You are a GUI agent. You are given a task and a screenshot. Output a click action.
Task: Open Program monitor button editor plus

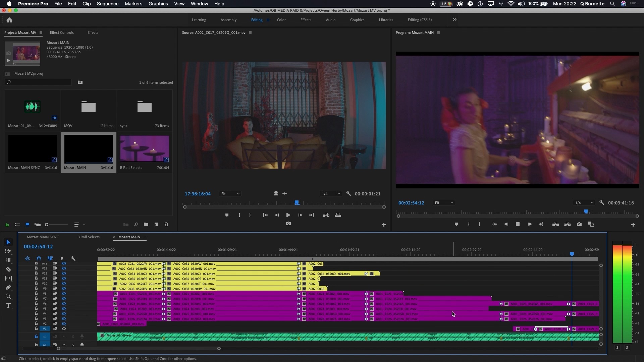[x=633, y=225]
